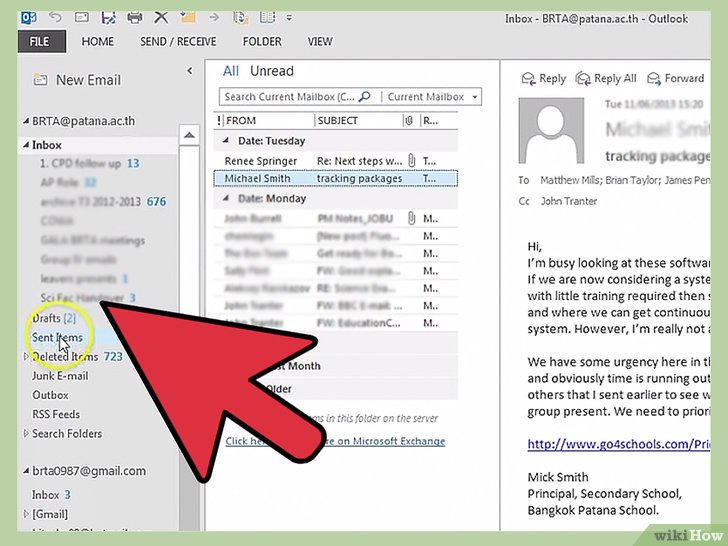Image resolution: width=728 pixels, height=546 pixels.
Task: Click the folder pane scrollbar up arrow
Action: click(189, 135)
